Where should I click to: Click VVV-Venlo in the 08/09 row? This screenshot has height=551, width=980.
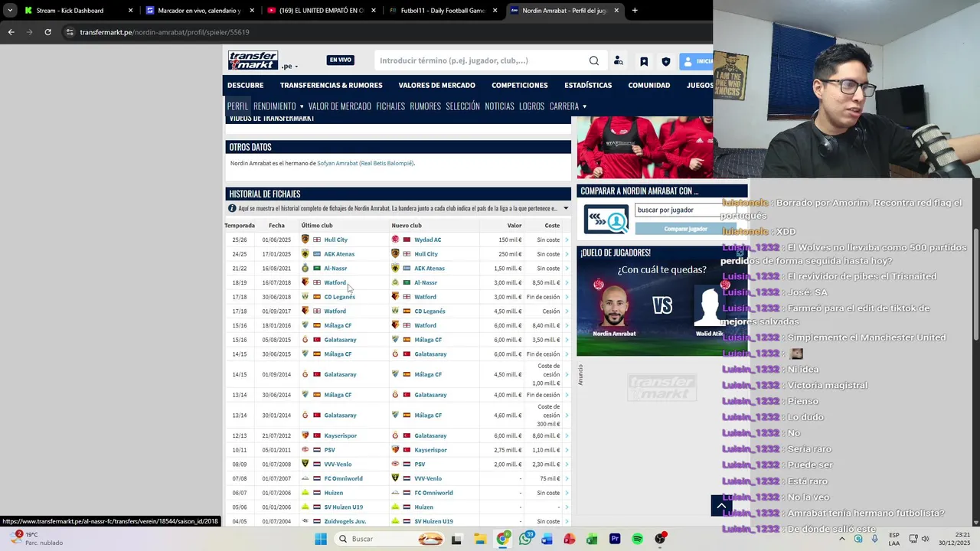tap(338, 465)
